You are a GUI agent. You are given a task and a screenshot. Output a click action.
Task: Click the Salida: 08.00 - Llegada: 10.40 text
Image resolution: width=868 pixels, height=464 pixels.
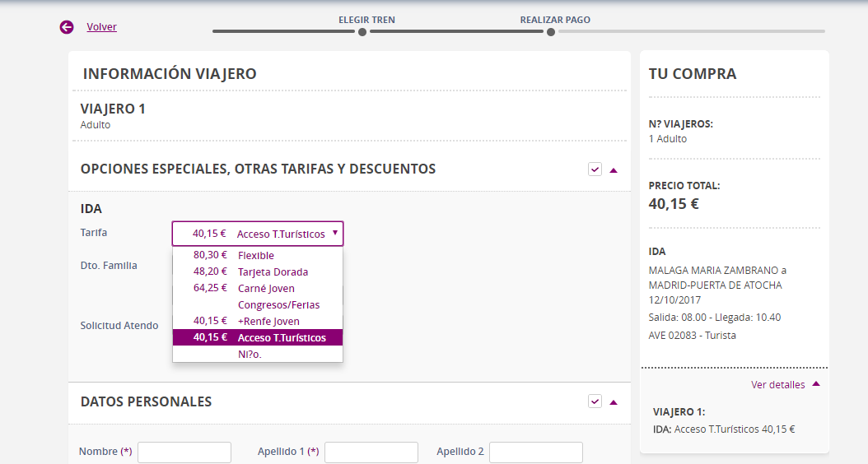click(x=715, y=318)
